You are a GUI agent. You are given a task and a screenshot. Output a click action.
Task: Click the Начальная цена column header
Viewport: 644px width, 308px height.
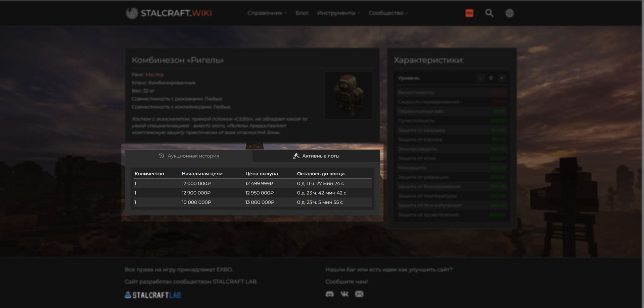tap(202, 174)
